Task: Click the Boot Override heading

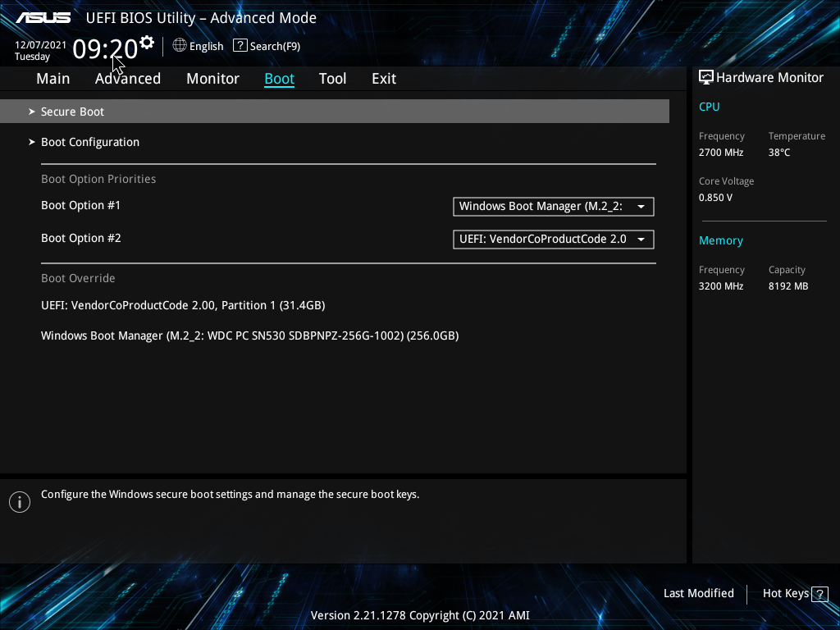Action: click(x=78, y=278)
